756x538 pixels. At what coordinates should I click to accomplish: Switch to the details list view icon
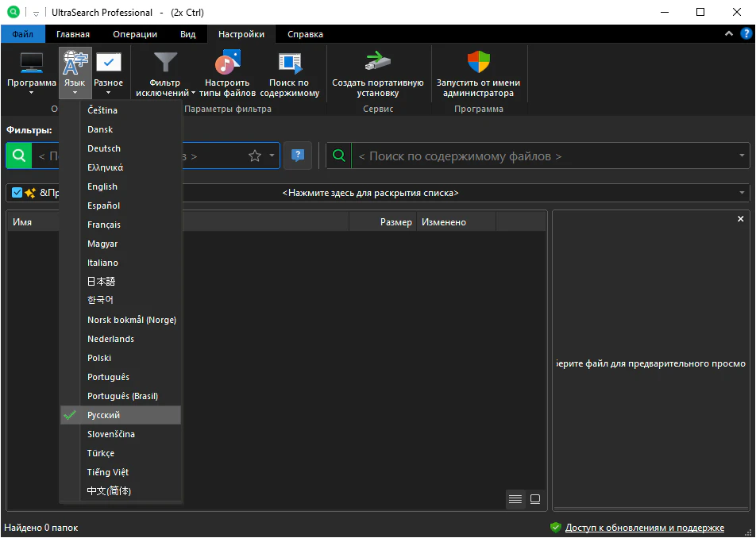(x=515, y=499)
